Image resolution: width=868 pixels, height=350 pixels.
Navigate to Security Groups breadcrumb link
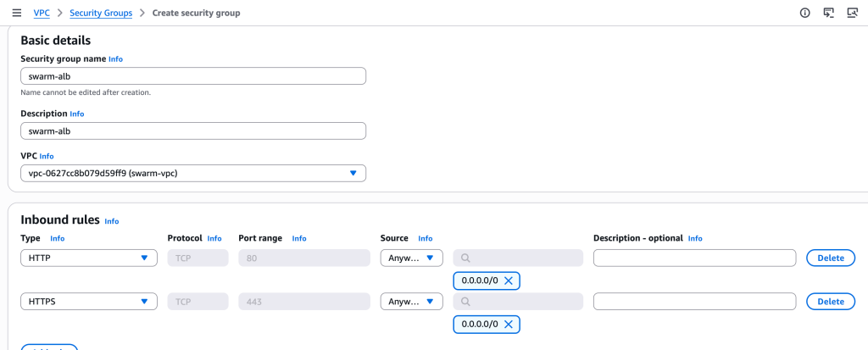tap(101, 13)
